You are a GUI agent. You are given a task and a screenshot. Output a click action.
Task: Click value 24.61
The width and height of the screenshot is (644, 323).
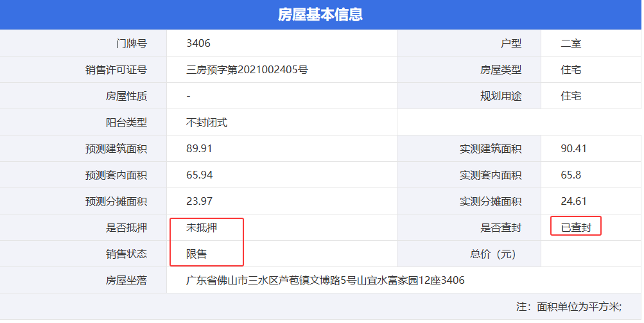point(574,201)
